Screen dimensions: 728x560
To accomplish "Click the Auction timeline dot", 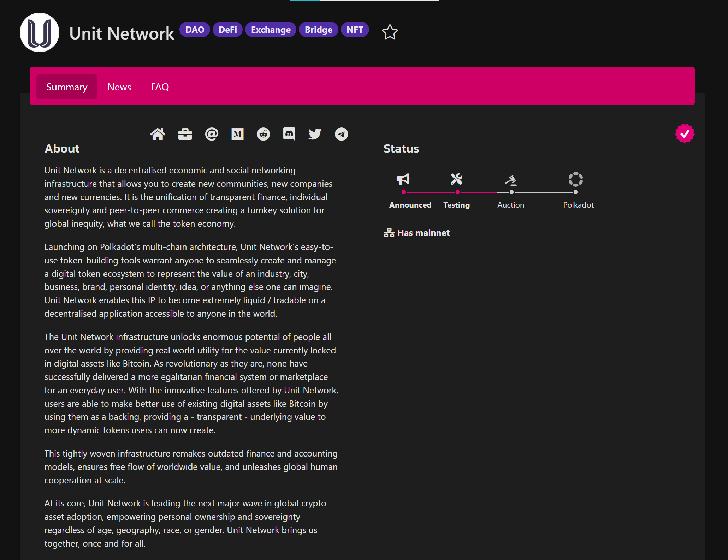I will [511, 192].
